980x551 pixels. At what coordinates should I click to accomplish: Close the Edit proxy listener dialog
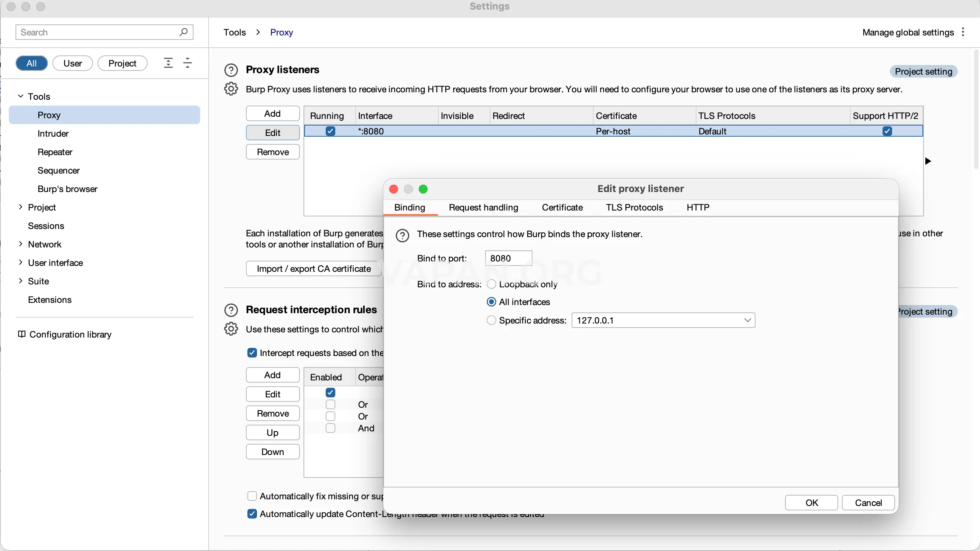point(394,189)
